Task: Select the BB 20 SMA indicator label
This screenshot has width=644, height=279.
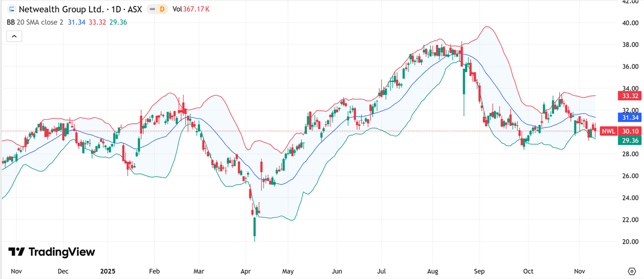Action: (34, 22)
